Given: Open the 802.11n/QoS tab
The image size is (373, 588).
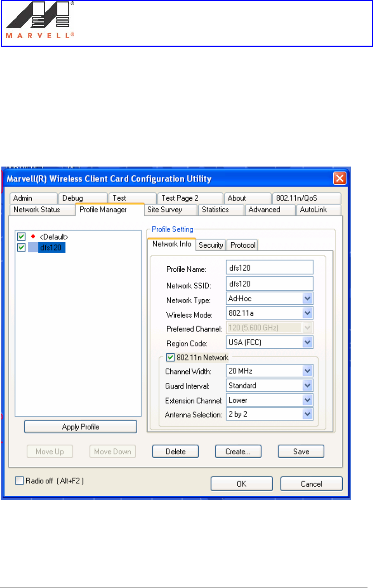Looking at the screenshot, I should [x=307, y=198].
